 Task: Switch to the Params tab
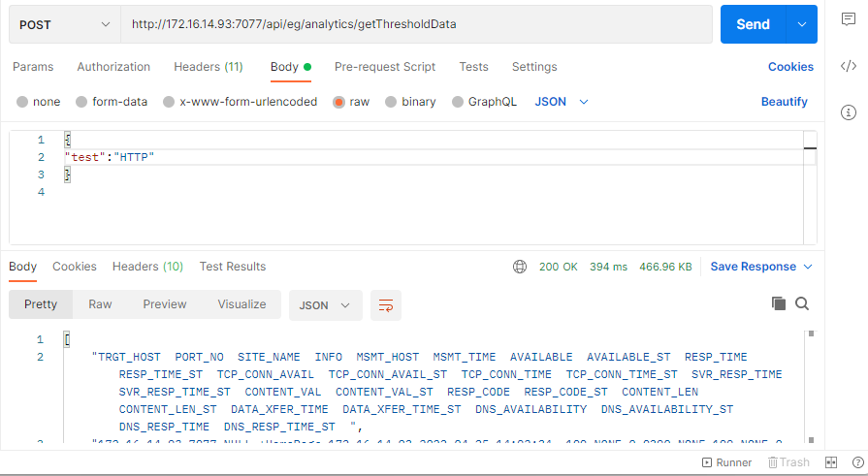pos(33,67)
